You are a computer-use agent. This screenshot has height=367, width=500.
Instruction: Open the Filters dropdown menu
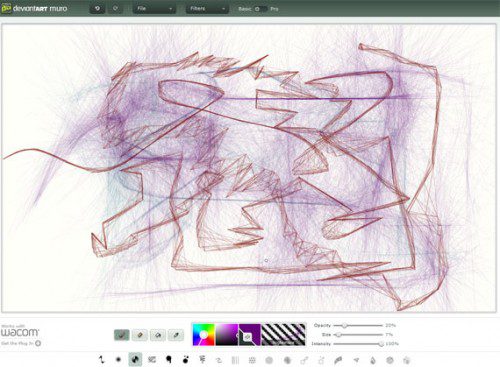click(207, 8)
